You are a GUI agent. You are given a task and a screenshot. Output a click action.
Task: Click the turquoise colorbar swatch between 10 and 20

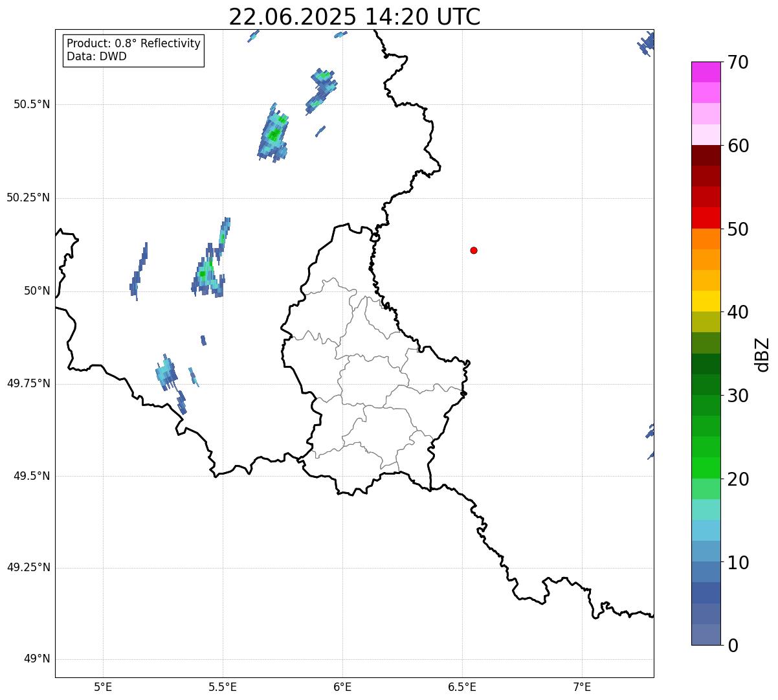706,510
